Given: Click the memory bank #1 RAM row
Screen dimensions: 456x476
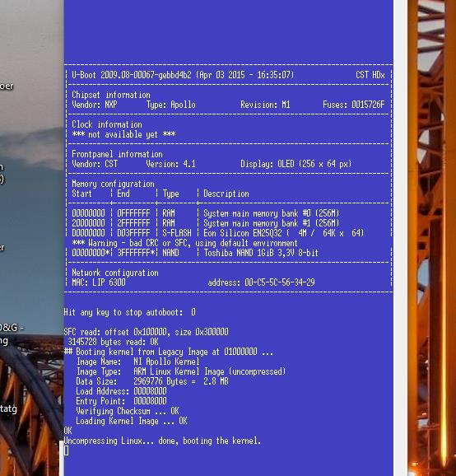Looking at the screenshot, I should 206,223.
